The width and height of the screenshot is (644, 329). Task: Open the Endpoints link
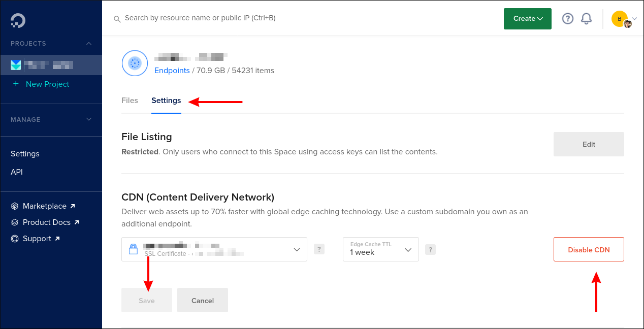[172, 70]
